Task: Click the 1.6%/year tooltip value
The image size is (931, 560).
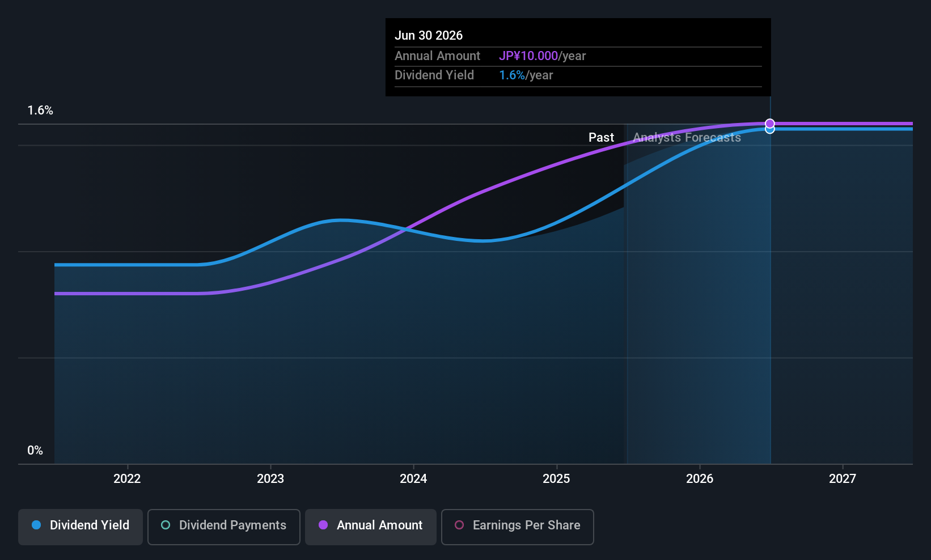Action: pos(526,75)
